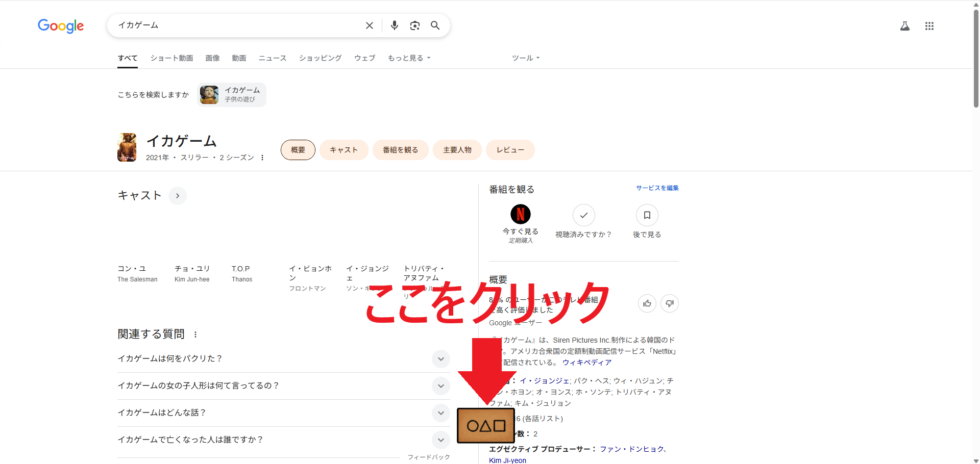The image size is (980, 464).
Task: Switch to 動画 tab
Action: (x=239, y=58)
